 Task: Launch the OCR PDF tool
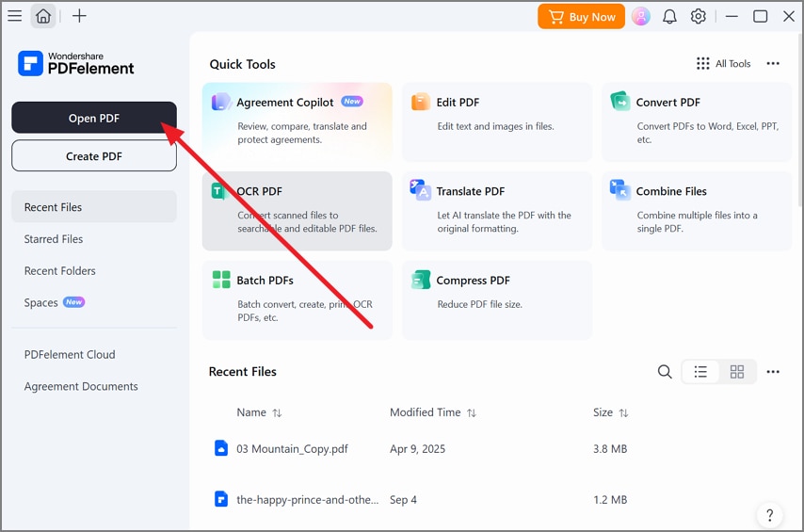pyautogui.click(x=297, y=211)
